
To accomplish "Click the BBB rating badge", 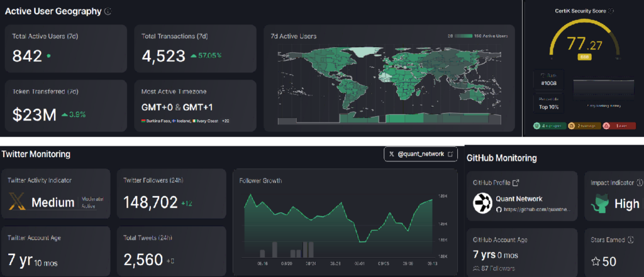I will [584, 57].
